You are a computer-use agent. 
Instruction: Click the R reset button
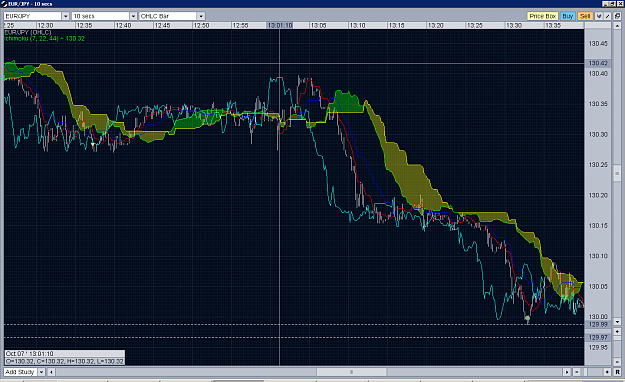click(x=617, y=372)
